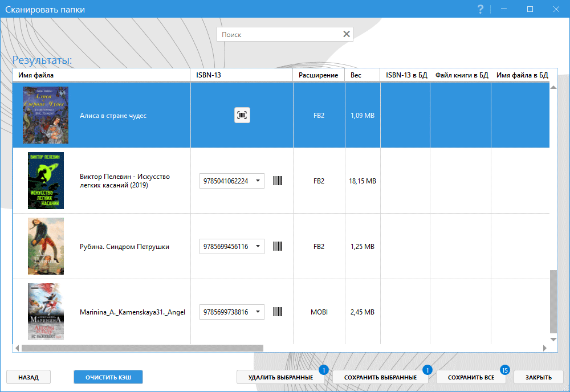Focus the Поиск search field
The image size is (570, 392).
coord(279,34)
